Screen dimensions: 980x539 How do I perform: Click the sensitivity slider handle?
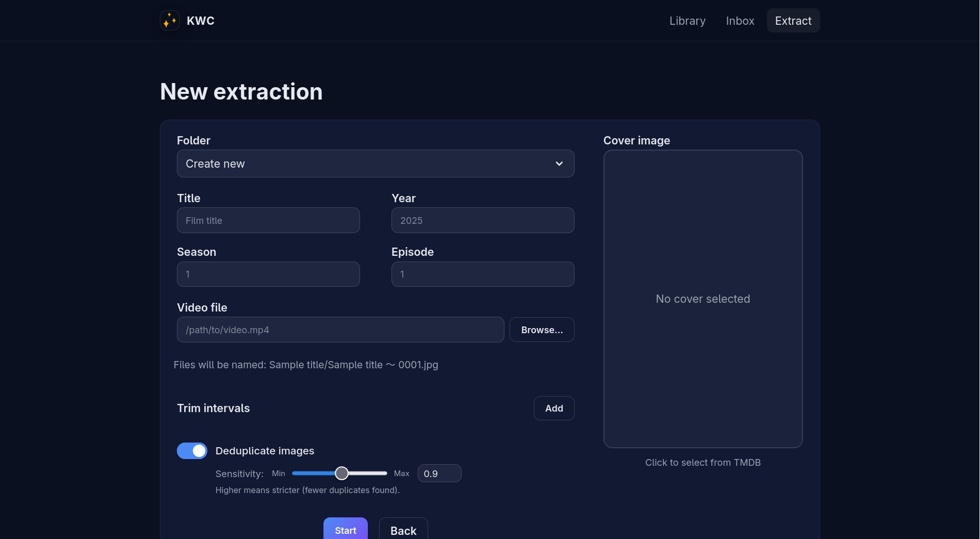tap(341, 473)
